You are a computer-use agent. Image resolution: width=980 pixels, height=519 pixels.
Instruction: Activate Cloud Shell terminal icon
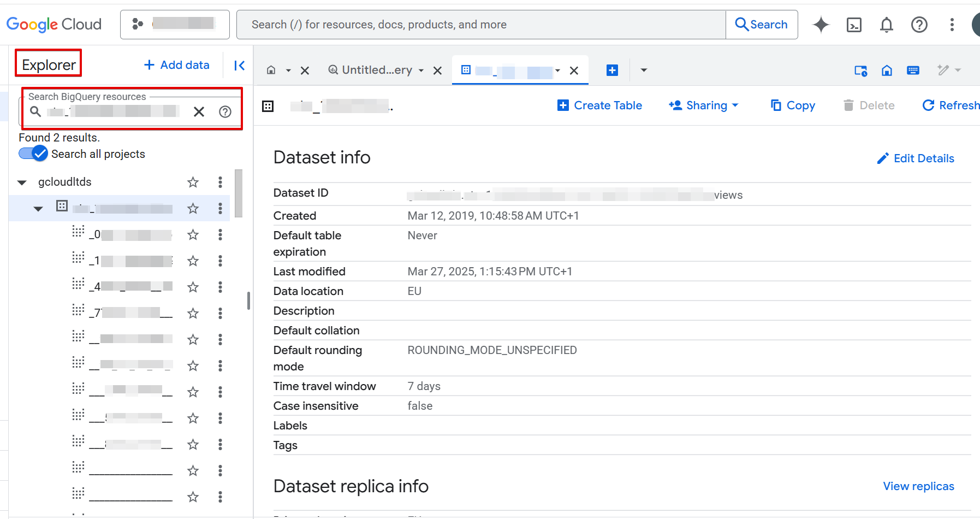pos(854,25)
